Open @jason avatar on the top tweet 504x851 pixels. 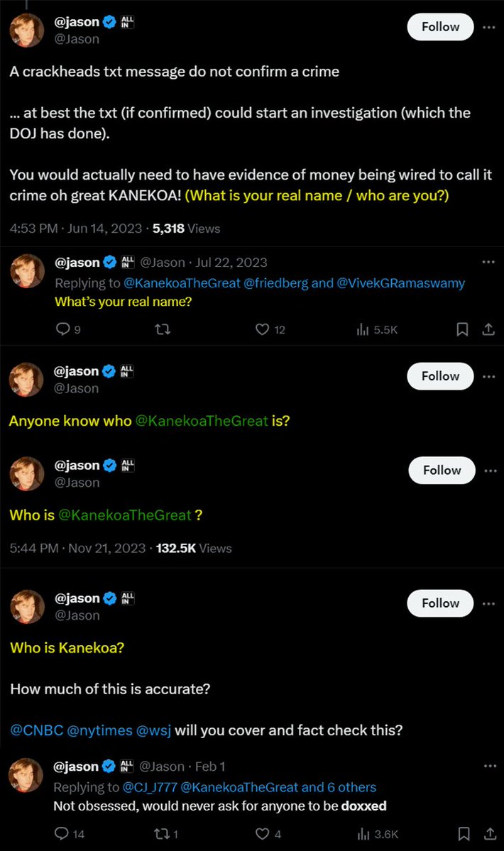point(27,30)
